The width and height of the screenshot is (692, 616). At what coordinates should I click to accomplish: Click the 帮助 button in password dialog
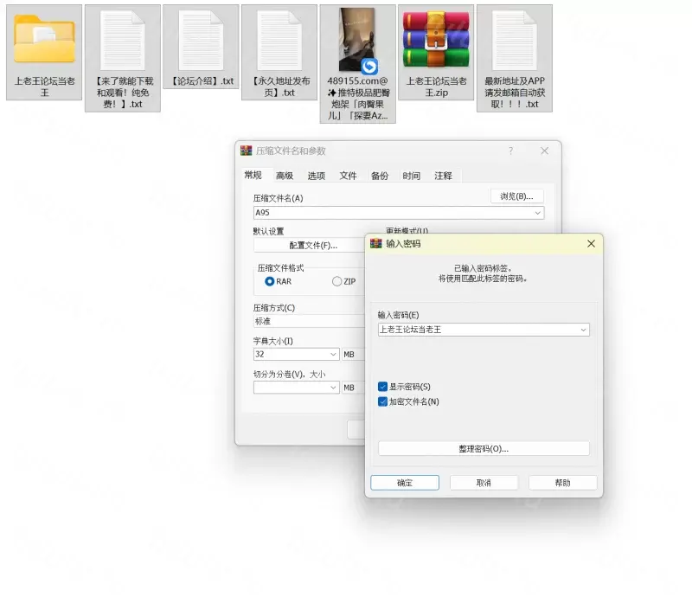[x=563, y=483]
